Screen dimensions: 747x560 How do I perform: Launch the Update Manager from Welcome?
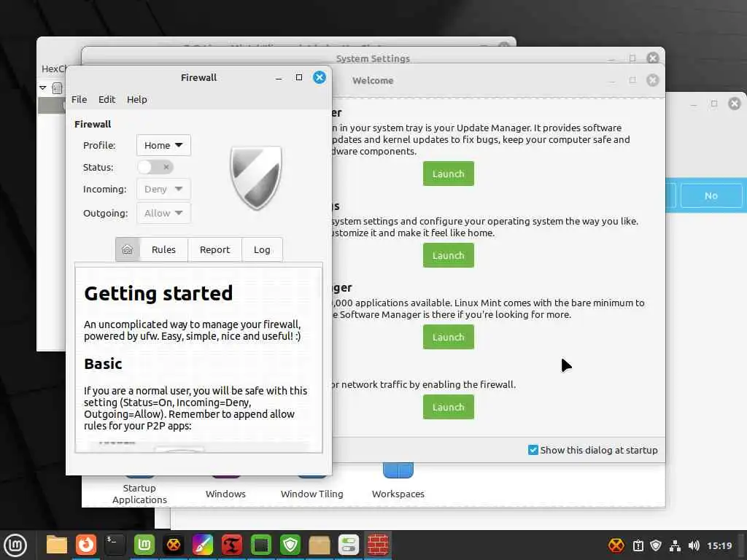(x=449, y=174)
